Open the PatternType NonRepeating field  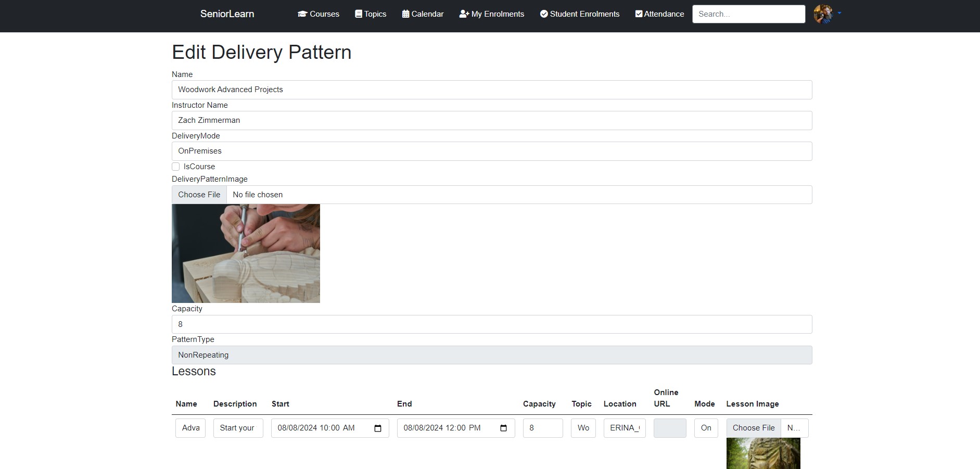tap(491, 355)
